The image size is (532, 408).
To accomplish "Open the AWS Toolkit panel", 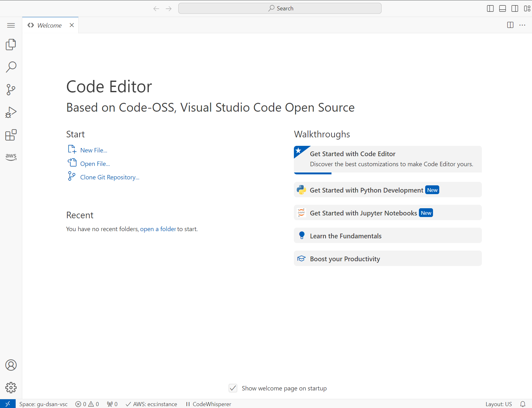I will tap(11, 157).
